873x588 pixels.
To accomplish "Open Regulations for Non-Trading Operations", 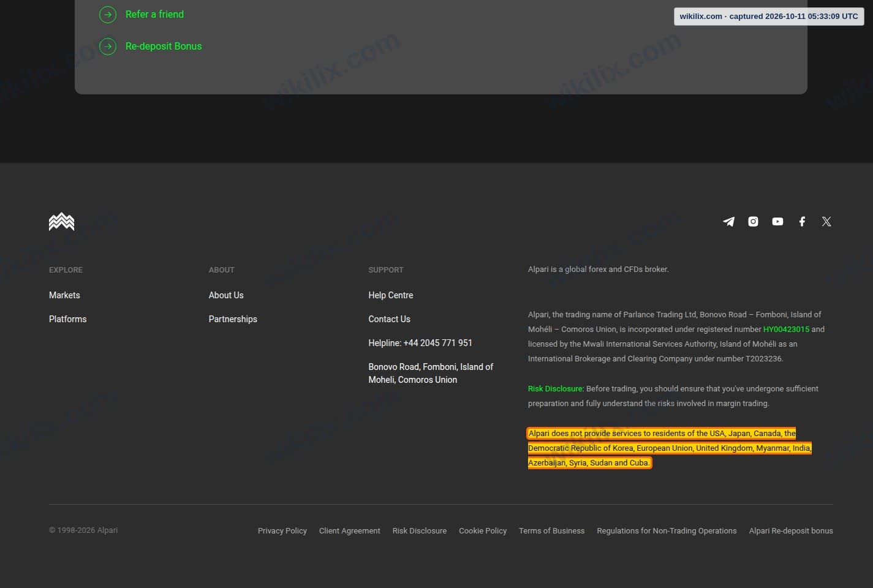I will (x=667, y=531).
